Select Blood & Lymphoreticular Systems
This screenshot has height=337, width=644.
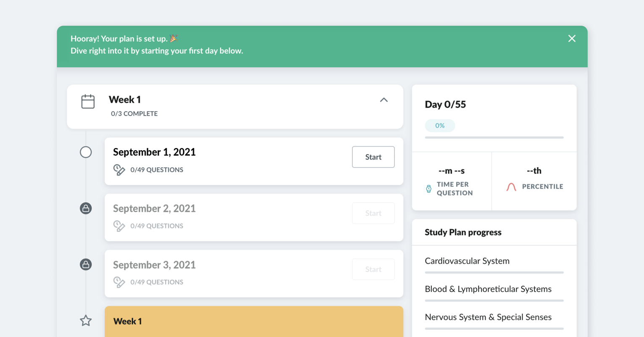[x=488, y=289]
